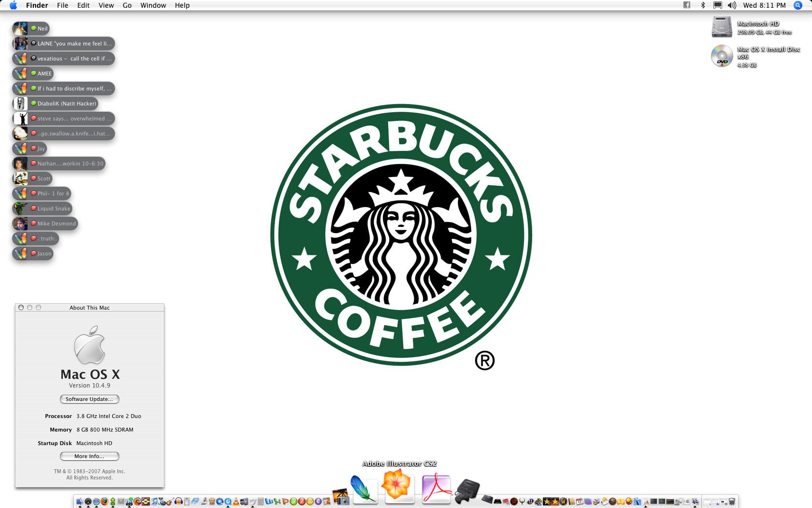Click the Nathan avatar photo
Viewport: 812px width, 508px height.
tap(20, 164)
